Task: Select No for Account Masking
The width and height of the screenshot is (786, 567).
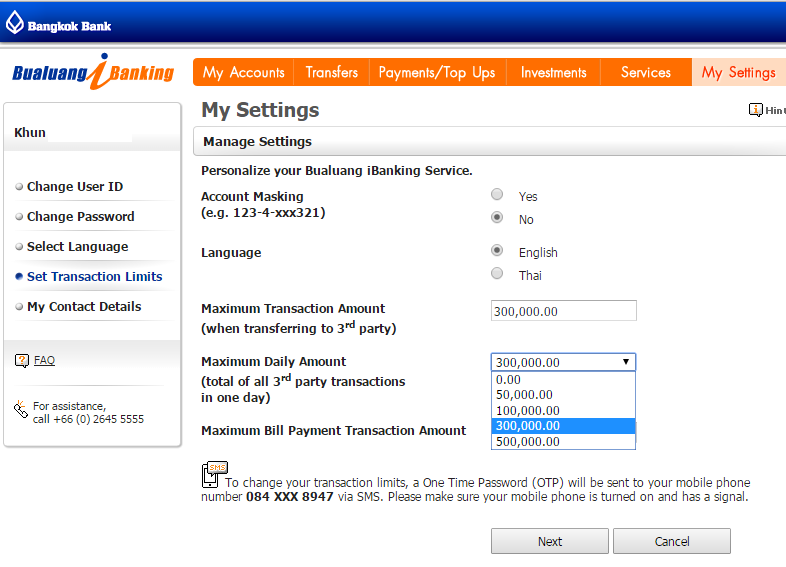Action: (x=497, y=217)
